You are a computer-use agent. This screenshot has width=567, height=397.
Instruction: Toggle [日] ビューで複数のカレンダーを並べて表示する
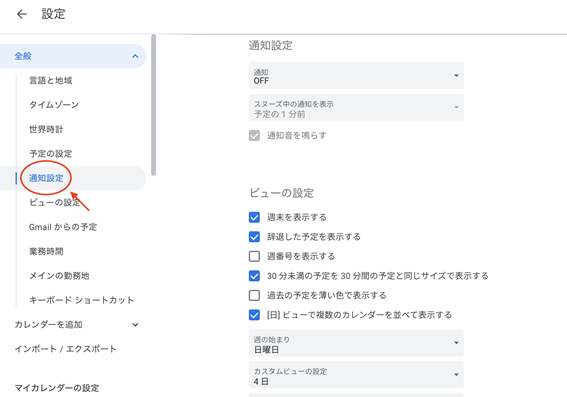point(254,315)
